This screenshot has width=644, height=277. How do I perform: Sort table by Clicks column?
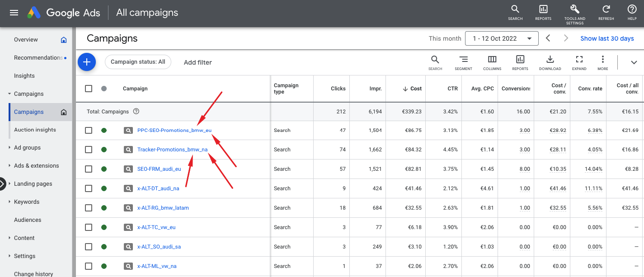coord(338,89)
